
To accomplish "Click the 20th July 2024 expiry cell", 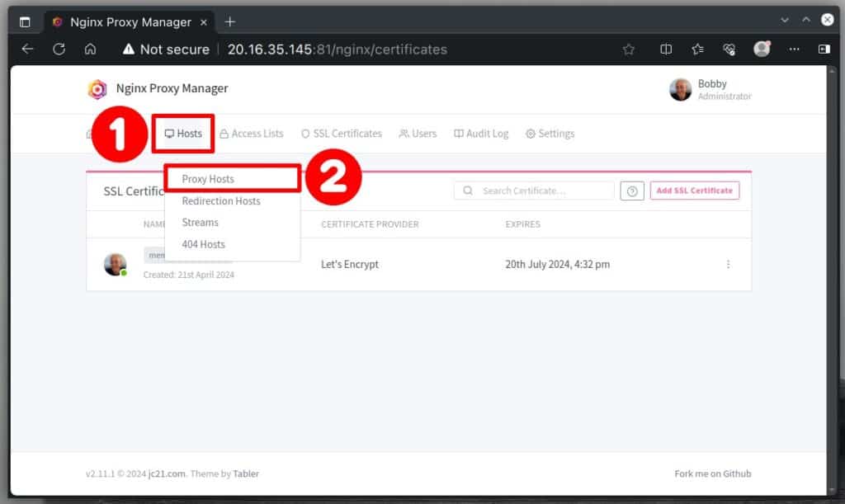I will (557, 265).
